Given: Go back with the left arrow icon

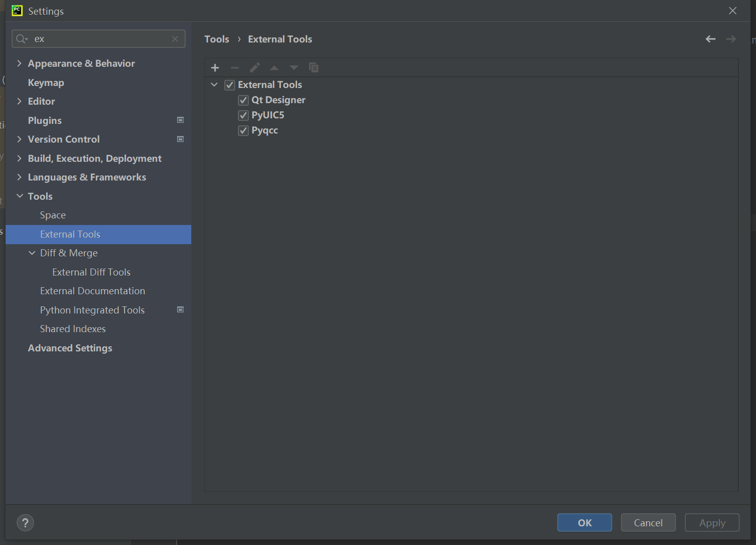Looking at the screenshot, I should coord(710,39).
